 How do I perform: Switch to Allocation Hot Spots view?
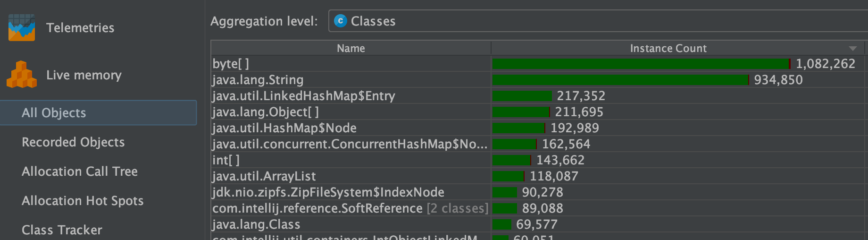(83, 201)
